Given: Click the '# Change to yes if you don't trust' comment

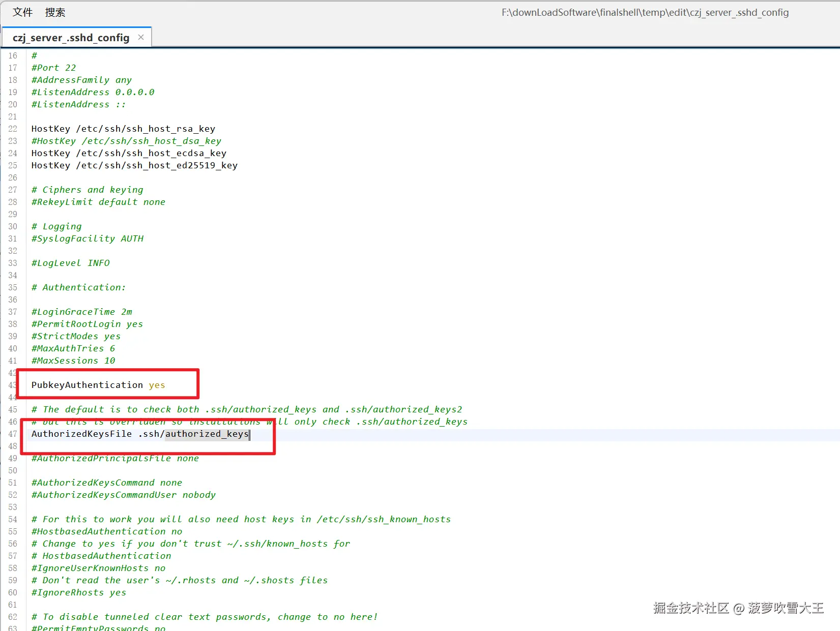Looking at the screenshot, I should [191, 544].
